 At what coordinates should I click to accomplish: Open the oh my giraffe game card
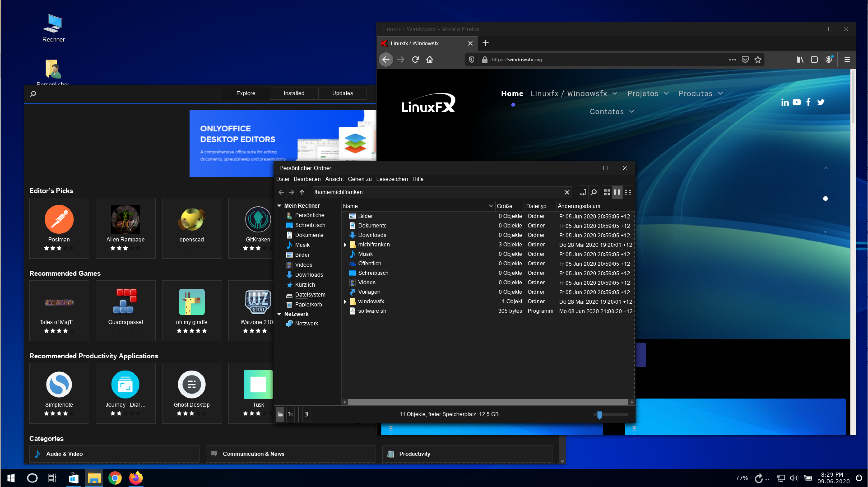tap(192, 310)
